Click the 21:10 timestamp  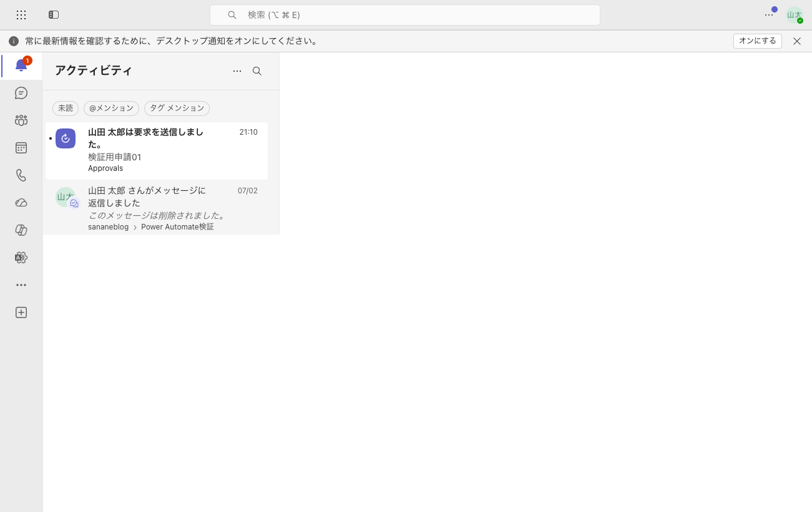pyautogui.click(x=248, y=132)
